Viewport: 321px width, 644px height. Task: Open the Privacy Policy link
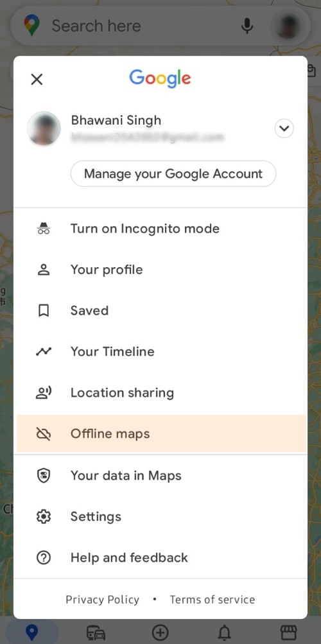(102, 600)
